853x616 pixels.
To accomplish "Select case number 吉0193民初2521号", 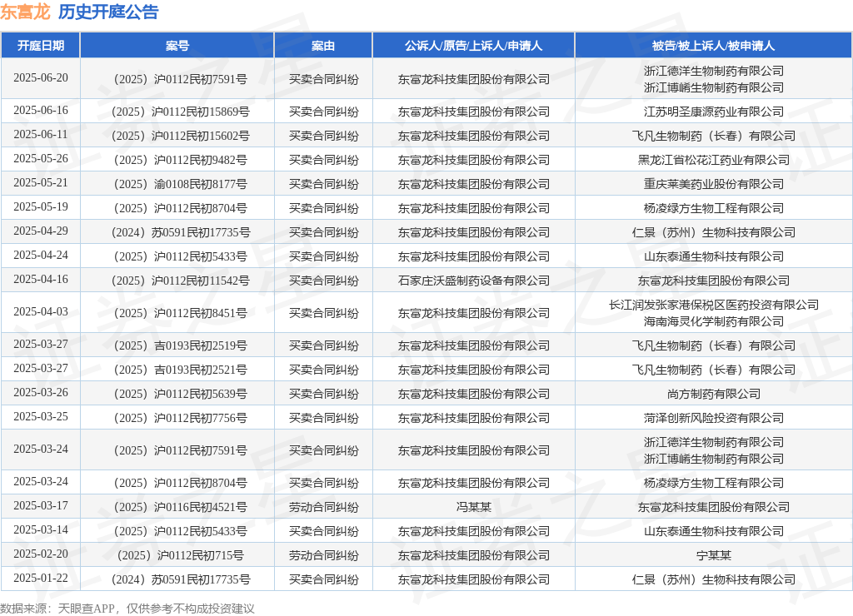I will click(181, 370).
